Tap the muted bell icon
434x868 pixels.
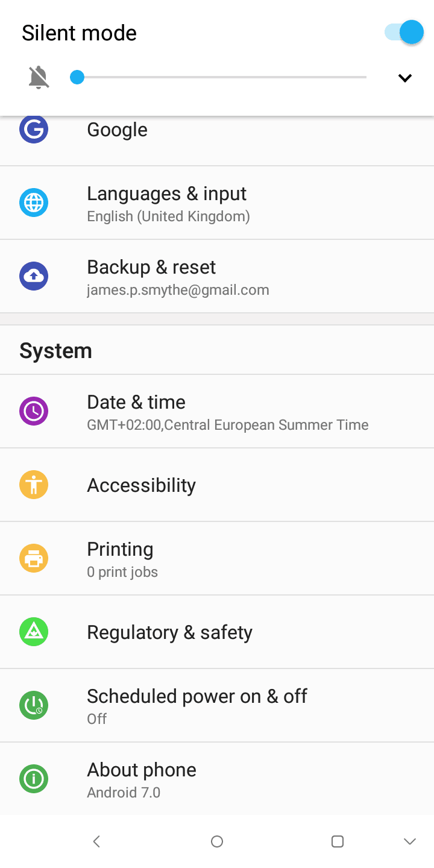(x=39, y=78)
